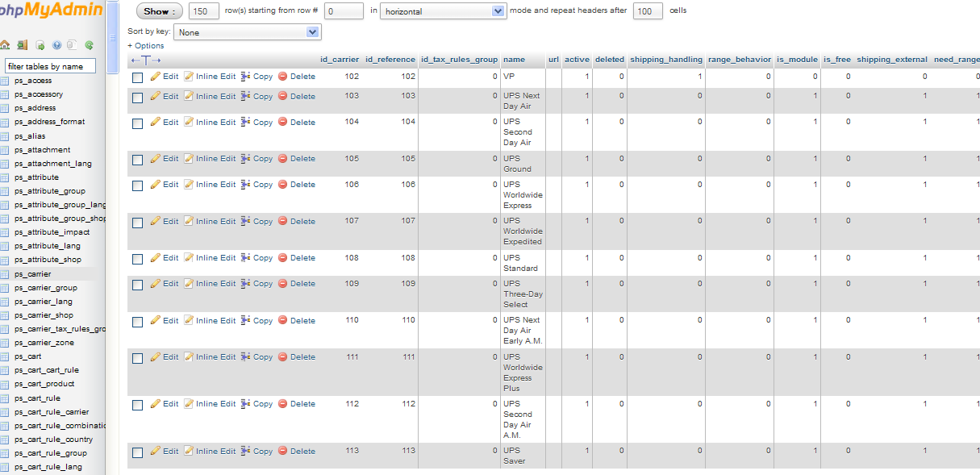Image resolution: width=980 pixels, height=475 pixels.
Task: Open the MySQL documentation pages icon
Action: click(x=73, y=45)
